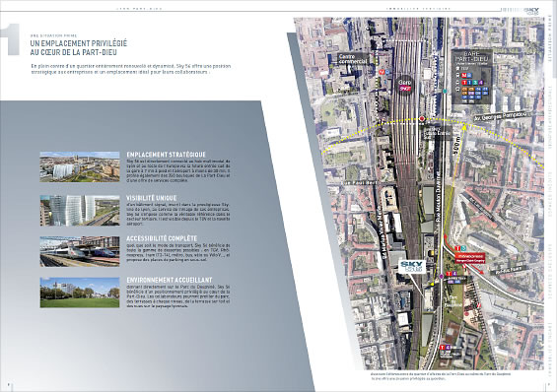Click the Un emplacement privilégié main title
The width and height of the screenshot is (557, 392).
tap(79, 48)
